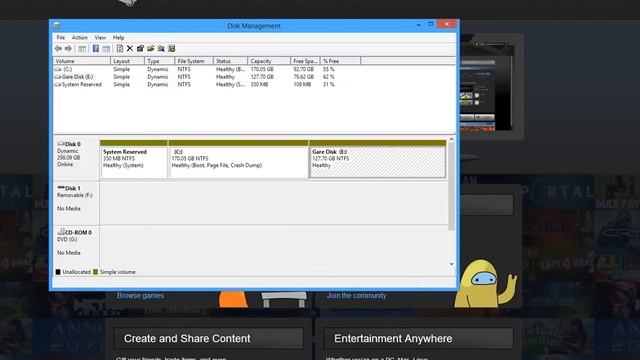640x360 pixels.
Task: Click the open-folder toolbar icon
Action: point(151,49)
